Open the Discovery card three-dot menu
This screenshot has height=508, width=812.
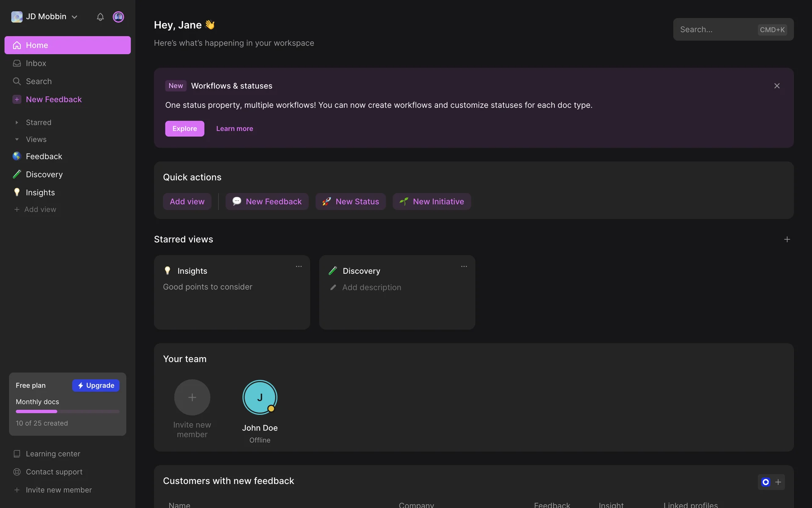[x=464, y=267]
